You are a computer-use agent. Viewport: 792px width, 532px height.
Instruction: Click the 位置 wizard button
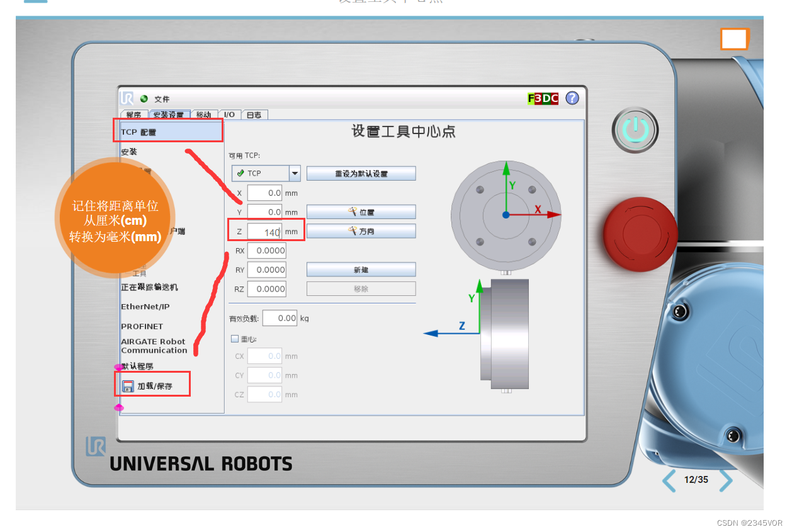pos(361,212)
